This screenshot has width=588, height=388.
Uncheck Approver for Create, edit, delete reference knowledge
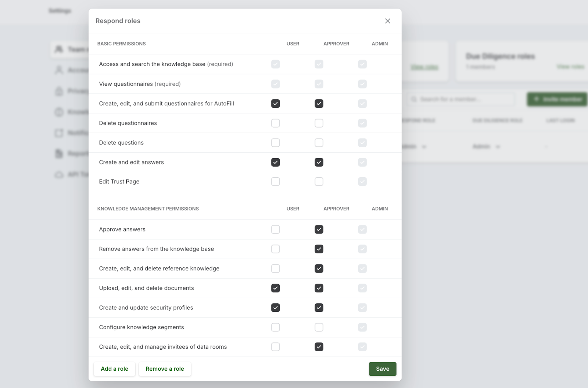[319, 268]
